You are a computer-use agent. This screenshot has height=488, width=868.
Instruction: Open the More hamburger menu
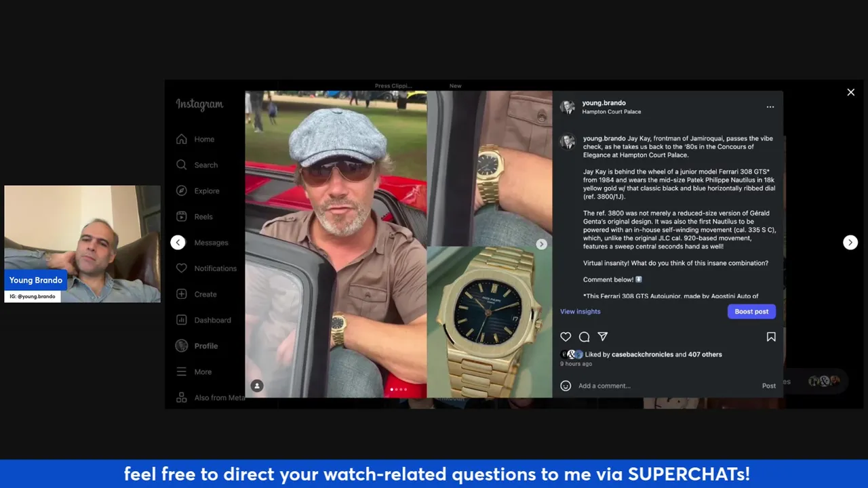tap(182, 371)
